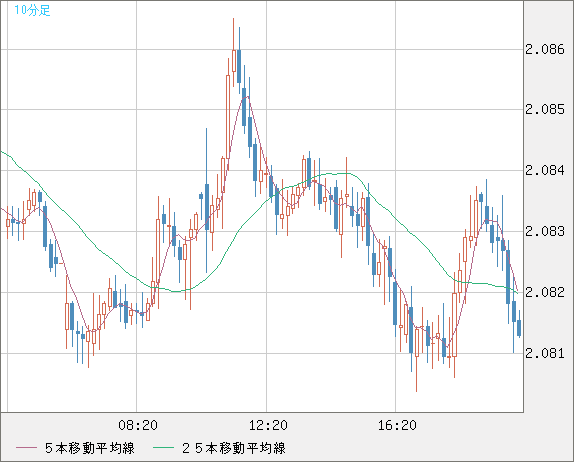Click the 2.086 price axis label
This screenshot has height=462, width=574.
click(545, 49)
